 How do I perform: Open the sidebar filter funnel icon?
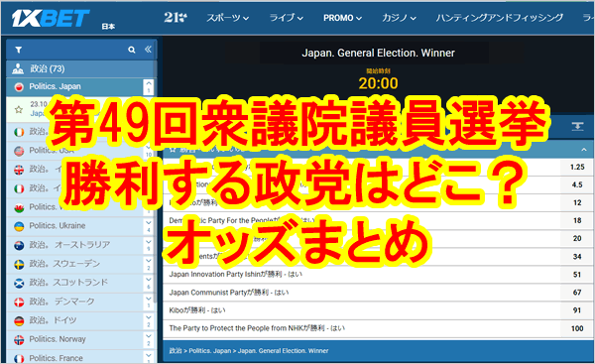pyautogui.click(x=18, y=50)
